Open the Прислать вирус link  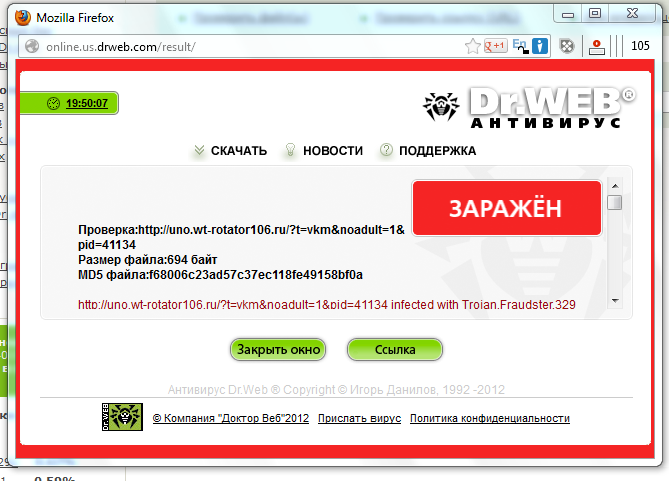(x=359, y=419)
